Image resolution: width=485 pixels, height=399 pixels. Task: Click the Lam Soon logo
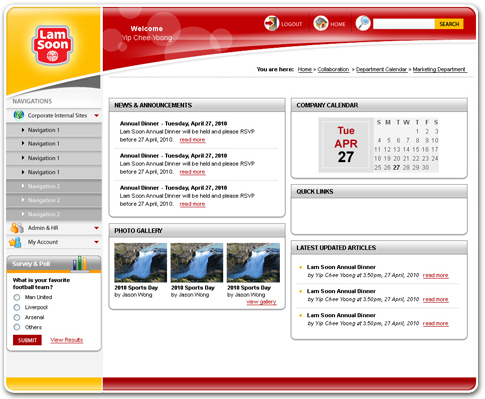[x=52, y=45]
